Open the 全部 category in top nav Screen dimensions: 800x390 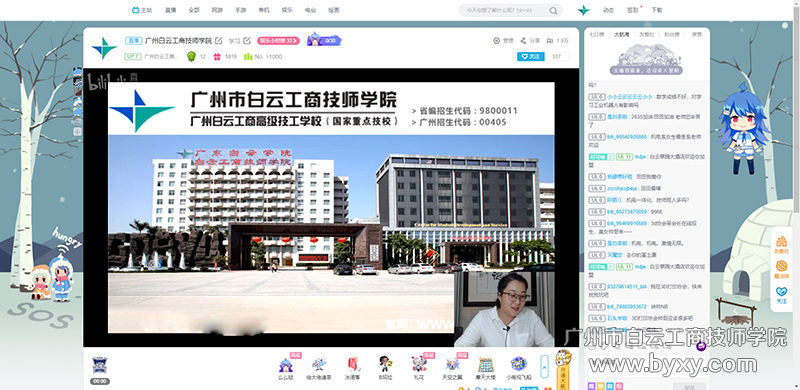[x=194, y=10]
